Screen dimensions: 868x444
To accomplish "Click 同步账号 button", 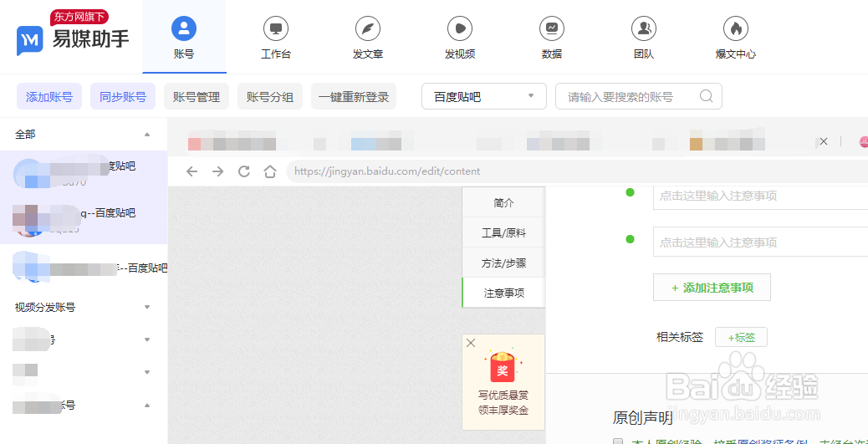I will [123, 97].
